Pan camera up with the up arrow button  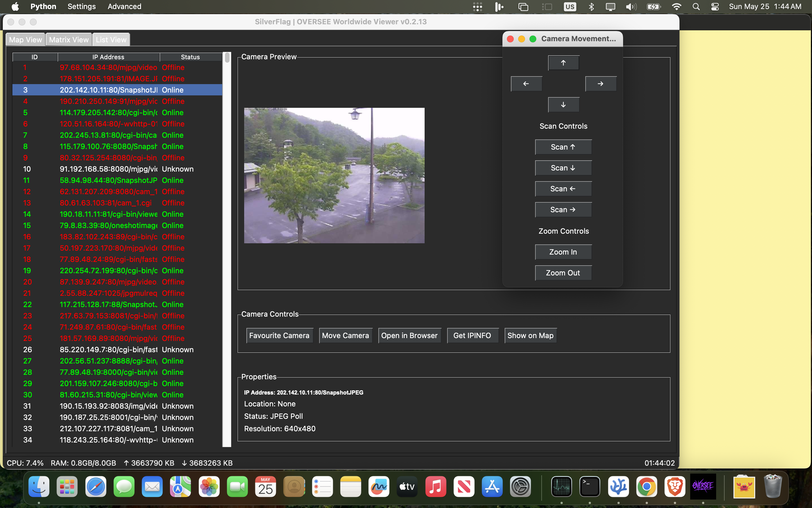coord(563,63)
